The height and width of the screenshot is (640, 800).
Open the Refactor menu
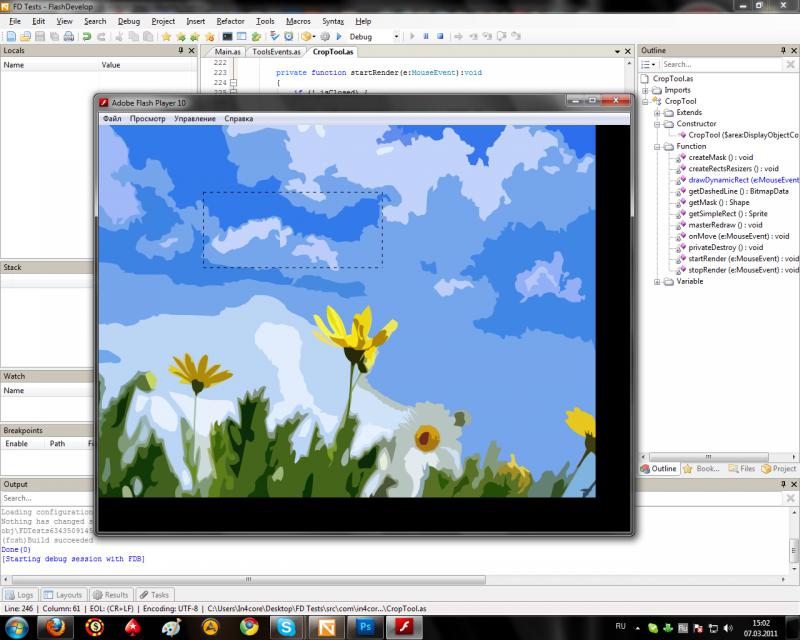coord(230,21)
